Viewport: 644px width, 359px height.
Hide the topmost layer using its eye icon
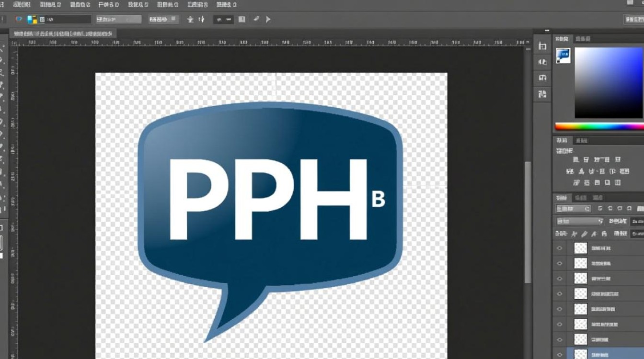(x=559, y=248)
